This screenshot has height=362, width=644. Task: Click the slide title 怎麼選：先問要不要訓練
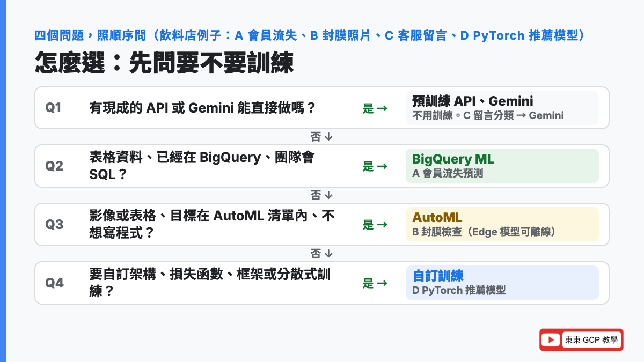pyautogui.click(x=164, y=63)
